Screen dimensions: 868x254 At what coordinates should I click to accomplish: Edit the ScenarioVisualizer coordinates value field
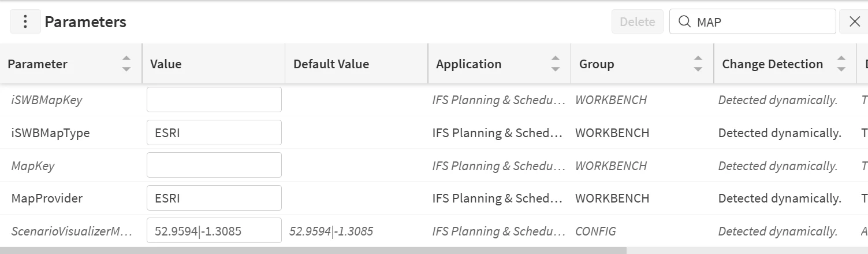coord(214,231)
